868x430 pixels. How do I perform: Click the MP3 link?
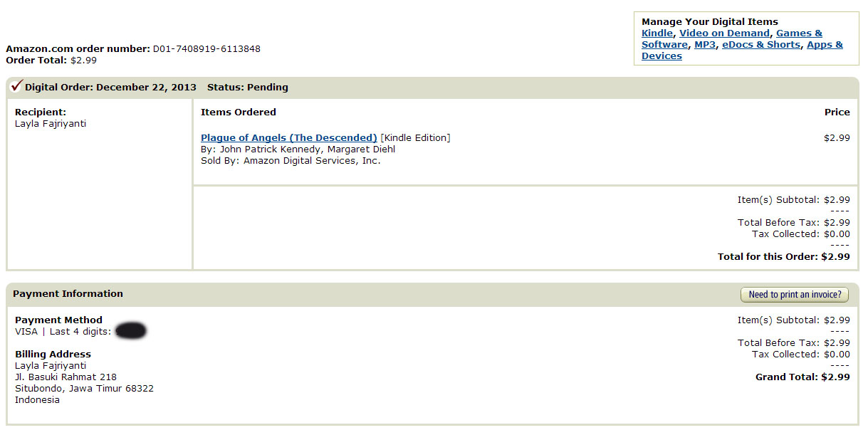click(704, 45)
